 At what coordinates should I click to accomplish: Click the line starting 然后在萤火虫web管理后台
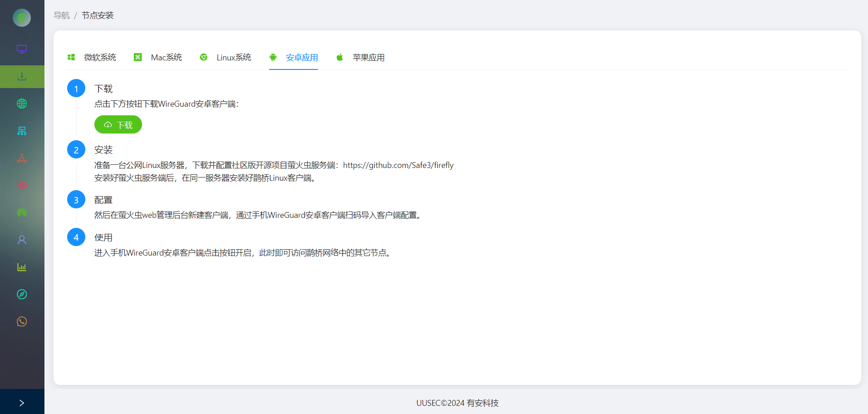point(259,215)
